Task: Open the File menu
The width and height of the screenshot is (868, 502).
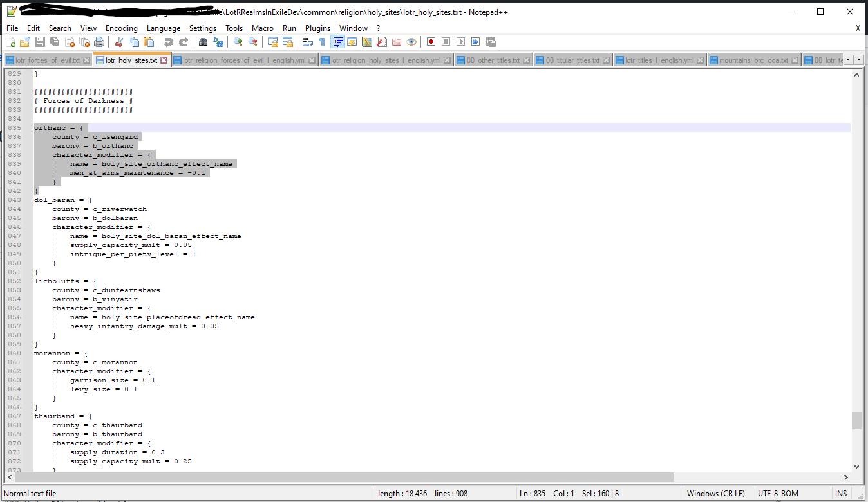Action: (12, 28)
